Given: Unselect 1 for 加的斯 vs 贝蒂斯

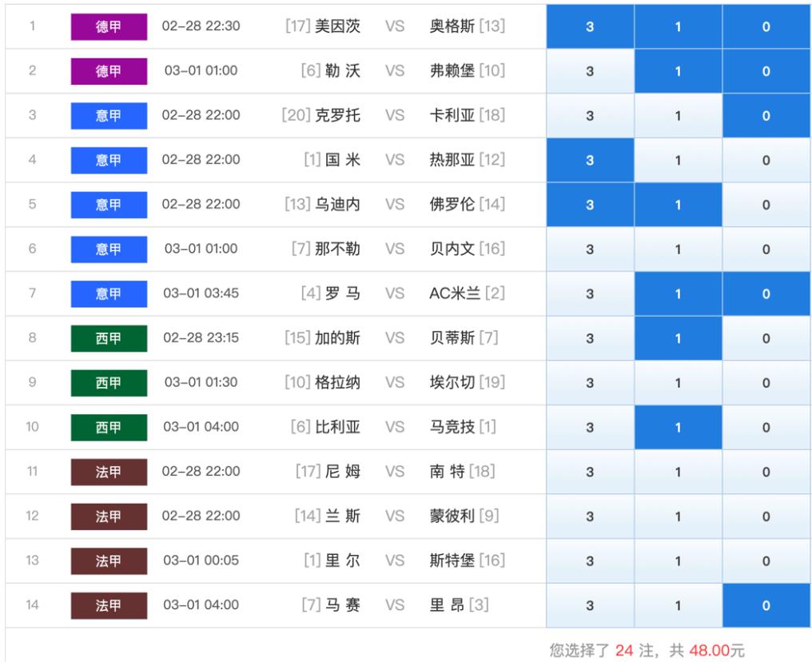Looking at the screenshot, I should click(x=678, y=338).
